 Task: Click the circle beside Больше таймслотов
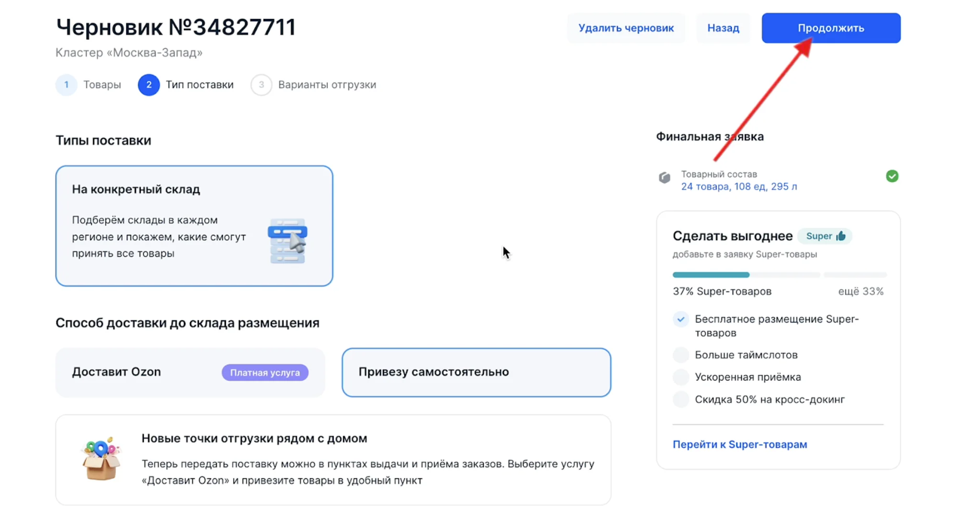point(680,355)
